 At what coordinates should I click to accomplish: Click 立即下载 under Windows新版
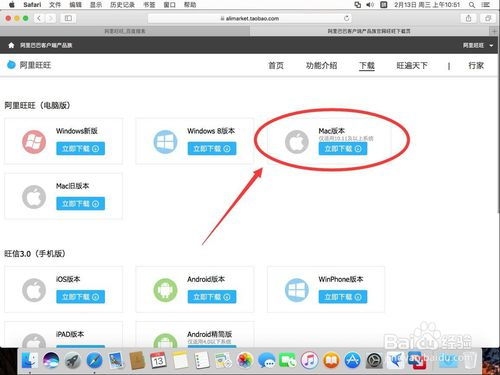pyautogui.click(x=80, y=149)
